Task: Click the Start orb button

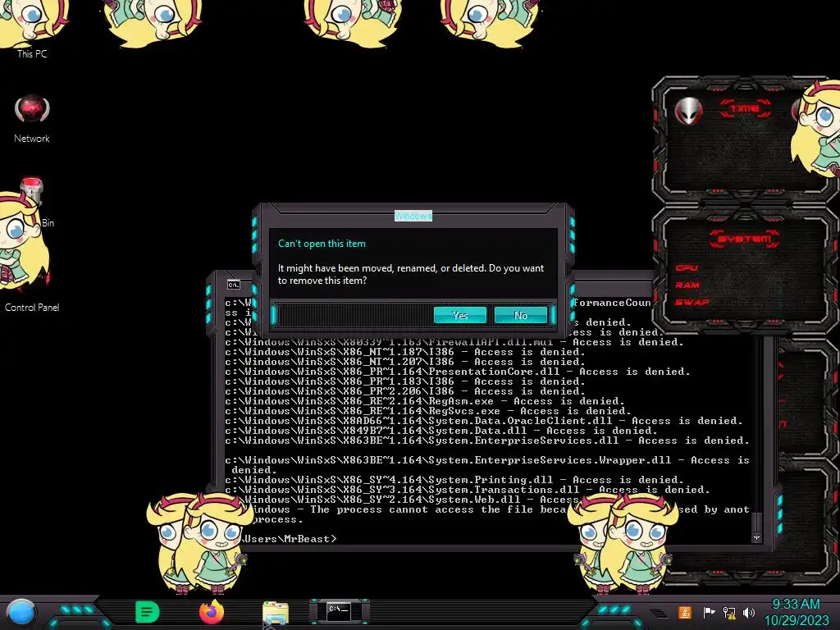Action: tap(21, 613)
